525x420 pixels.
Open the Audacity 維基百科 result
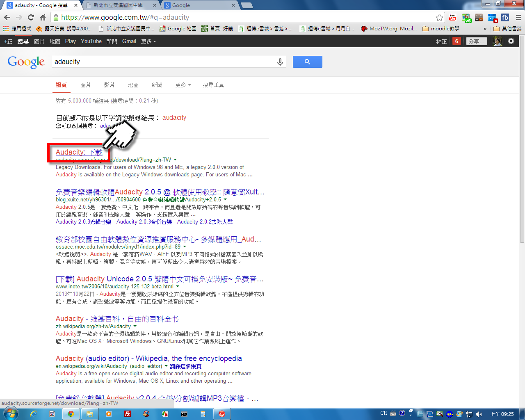[x=117, y=319]
